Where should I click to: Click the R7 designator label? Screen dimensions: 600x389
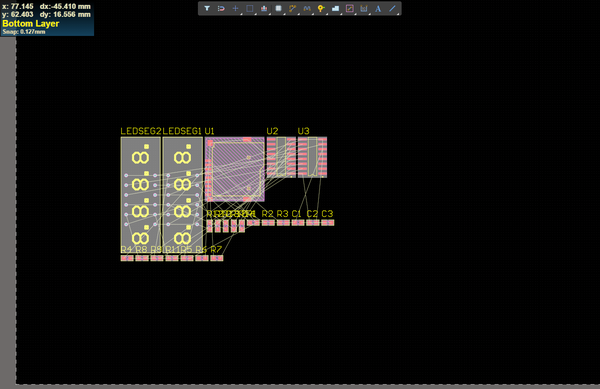point(216,249)
